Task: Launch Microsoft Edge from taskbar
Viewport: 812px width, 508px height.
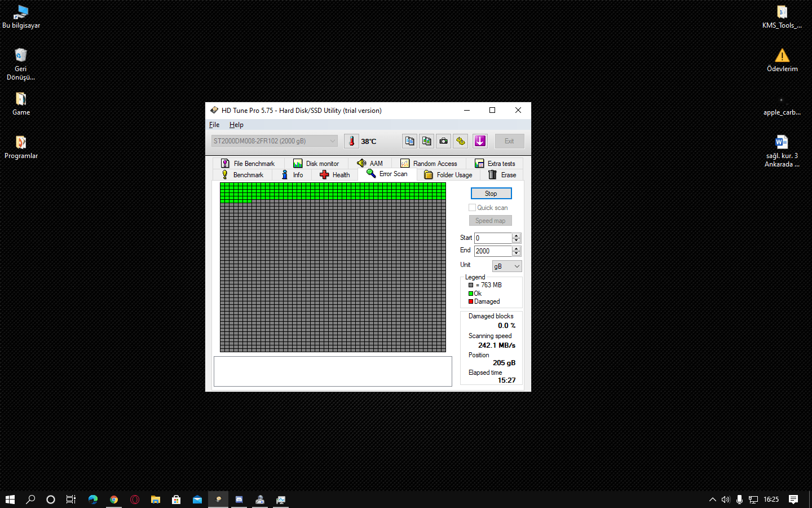Action: click(93, 500)
